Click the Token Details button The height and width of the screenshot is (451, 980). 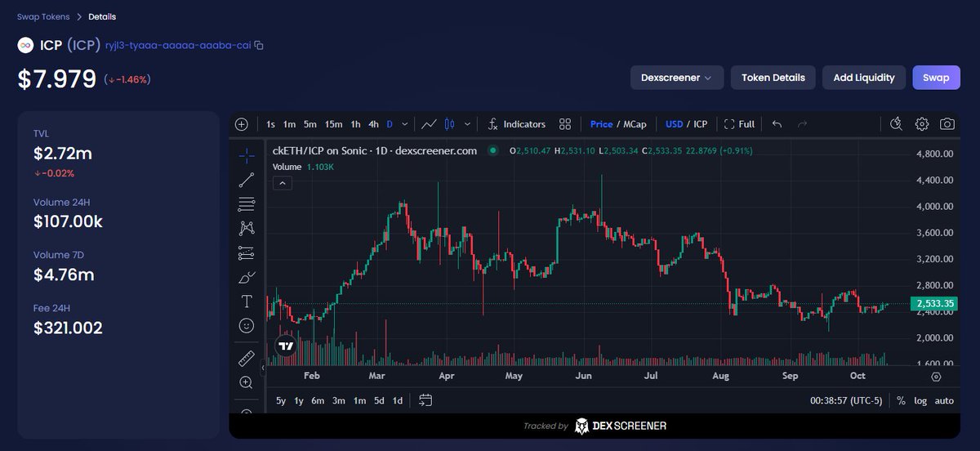(x=773, y=78)
